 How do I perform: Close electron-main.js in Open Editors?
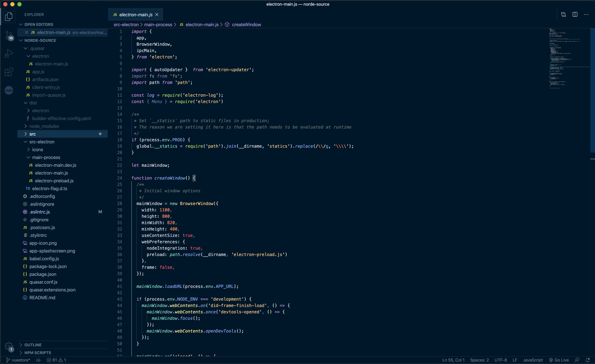click(x=27, y=32)
